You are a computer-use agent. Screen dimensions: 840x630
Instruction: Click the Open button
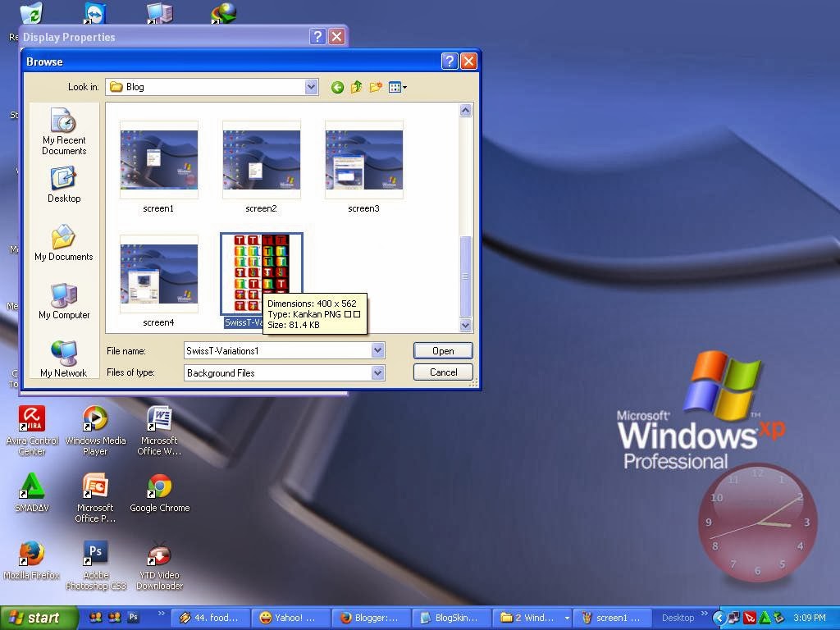(x=443, y=350)
